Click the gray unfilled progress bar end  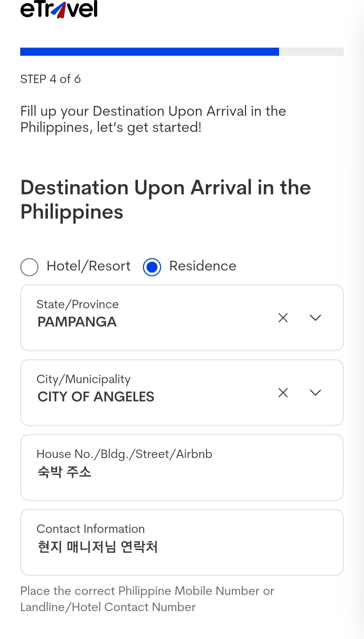pyautogui.click(x=311, y=52)
